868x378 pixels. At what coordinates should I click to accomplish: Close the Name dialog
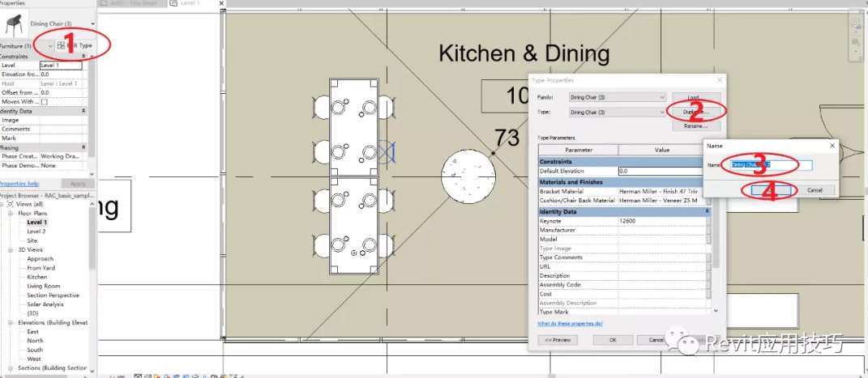[832, 146]
